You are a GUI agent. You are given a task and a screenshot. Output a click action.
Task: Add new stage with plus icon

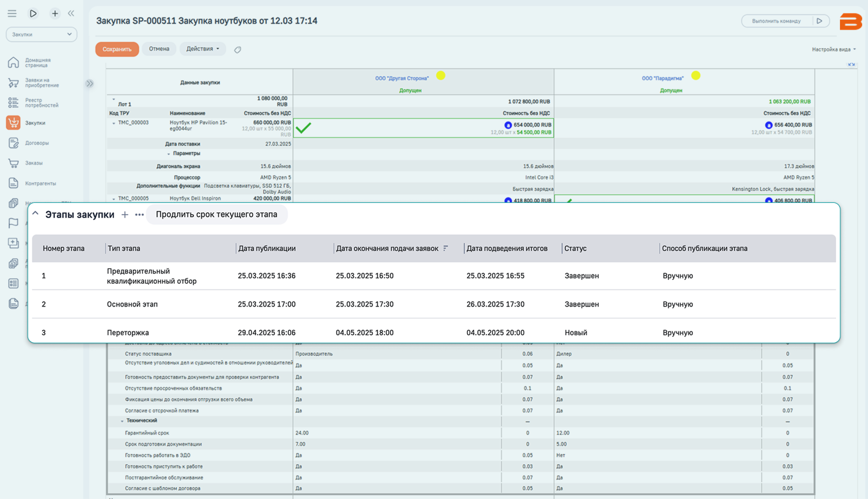pos(125,215)
